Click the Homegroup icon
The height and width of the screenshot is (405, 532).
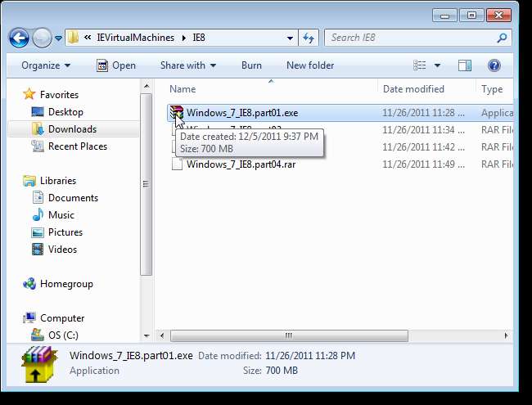click(29, 284)
